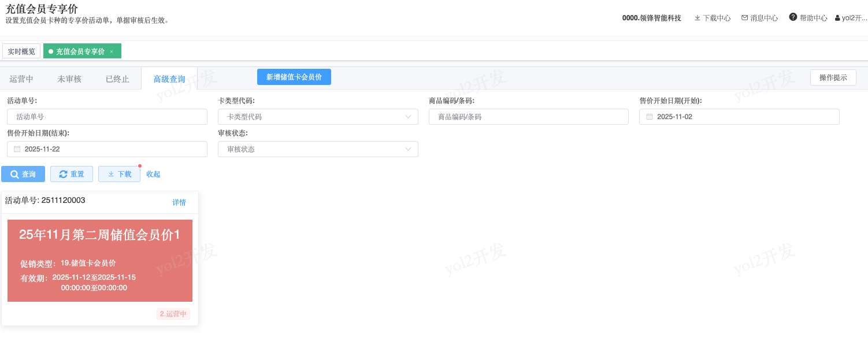This screenshot has width=868, height=337.
Task: Switch to the 已终止 tab
Action: (117, 79)
